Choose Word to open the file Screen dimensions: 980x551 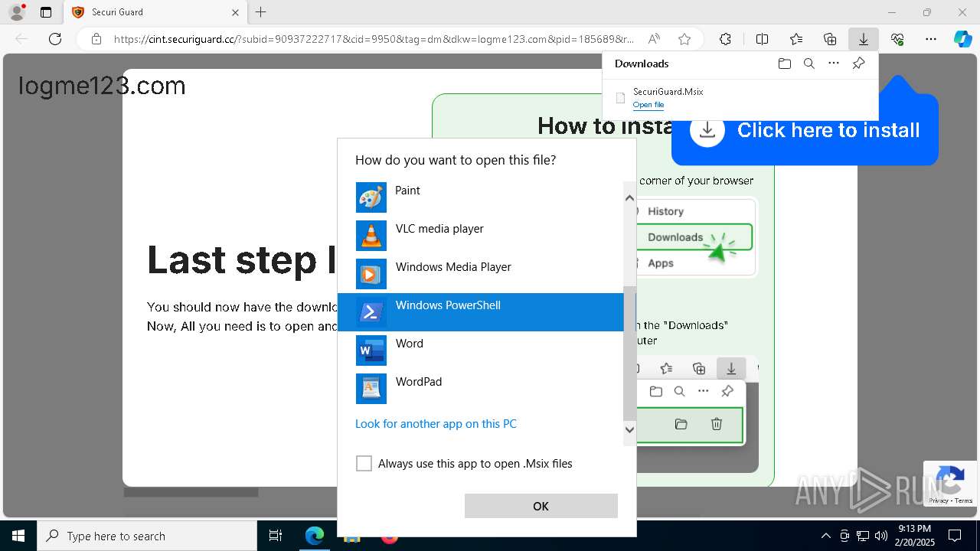pos(481,350)
